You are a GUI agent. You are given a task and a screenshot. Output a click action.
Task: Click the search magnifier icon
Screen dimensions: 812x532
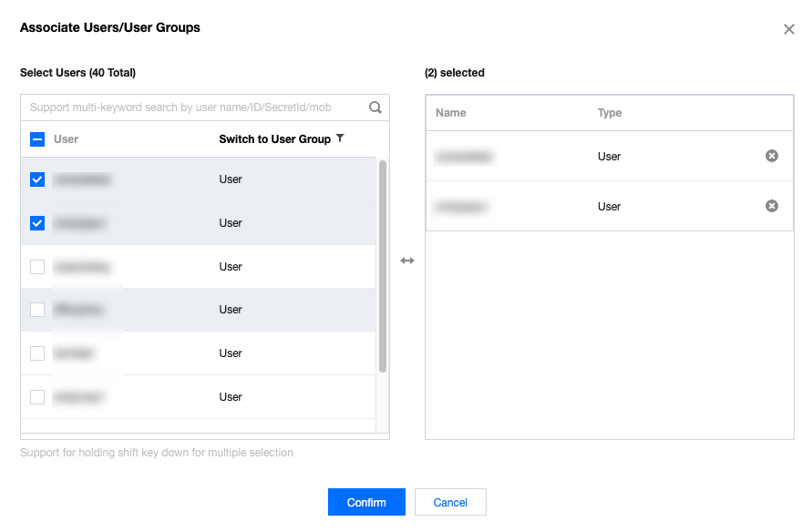[375, 107]
